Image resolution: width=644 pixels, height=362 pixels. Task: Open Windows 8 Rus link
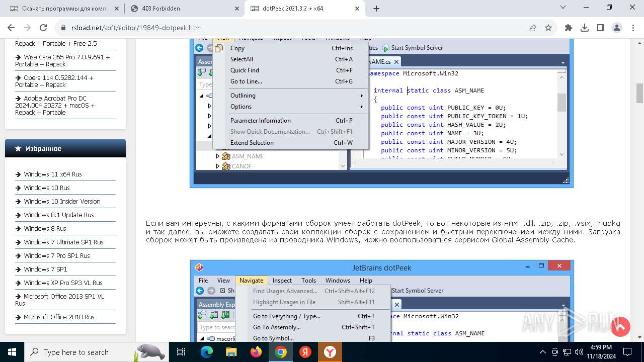pyautogui.click(x=45, y=229)
